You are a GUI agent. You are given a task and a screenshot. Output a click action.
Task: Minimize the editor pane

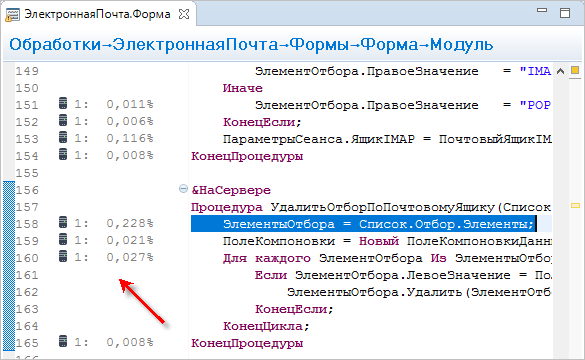542,10
